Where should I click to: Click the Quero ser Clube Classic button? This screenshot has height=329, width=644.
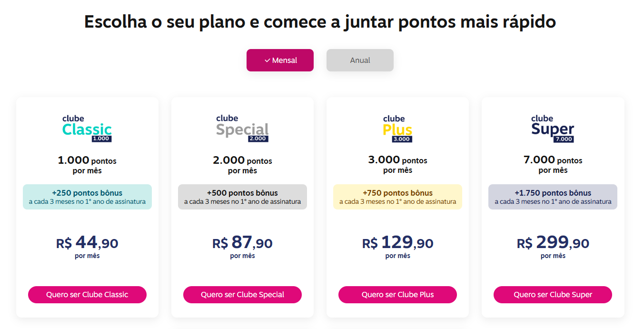click(x=87, y=295)
